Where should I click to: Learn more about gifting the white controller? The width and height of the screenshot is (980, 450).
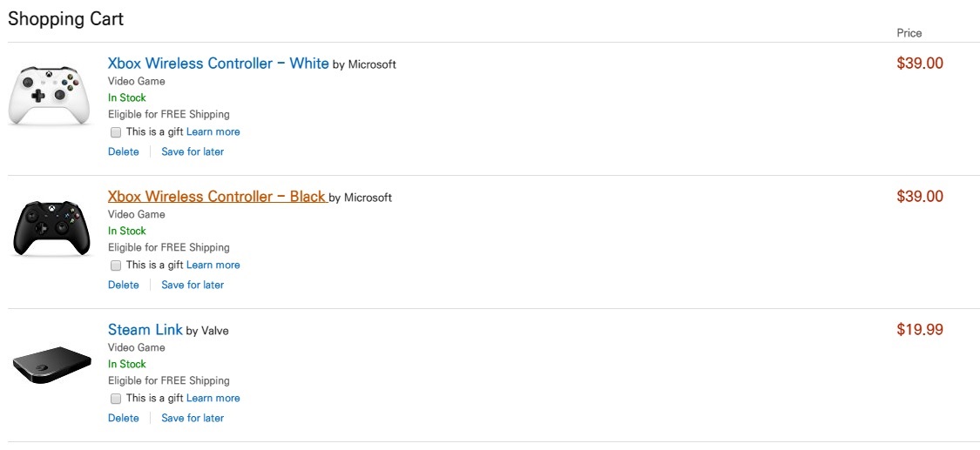[x=213, y=132]
